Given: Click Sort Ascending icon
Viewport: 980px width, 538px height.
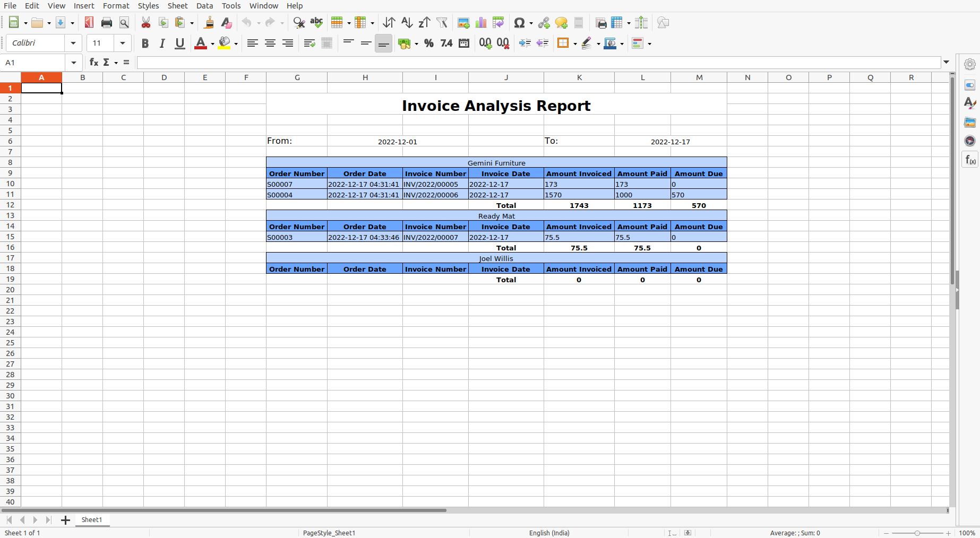Looking at the screenshot, I should coord(407,23).
